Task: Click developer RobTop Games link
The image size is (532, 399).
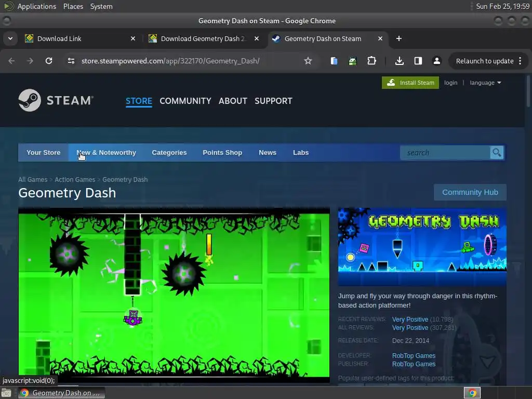Action: coord(414,355)
